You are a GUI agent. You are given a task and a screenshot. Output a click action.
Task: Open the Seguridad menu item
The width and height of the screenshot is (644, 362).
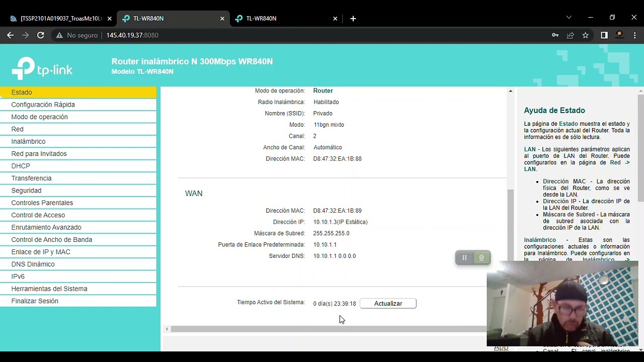tap(78, 191)
